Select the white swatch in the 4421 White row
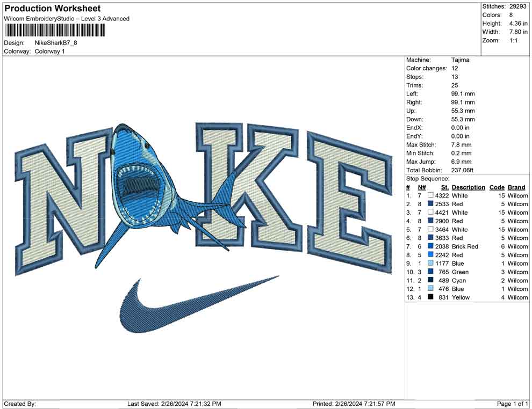 (430, 212)
